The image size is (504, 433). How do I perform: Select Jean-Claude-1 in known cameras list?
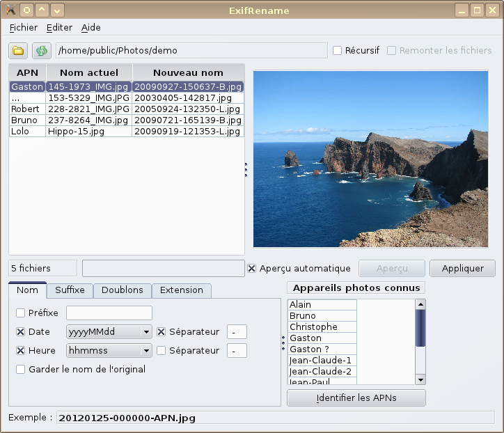[322, 361]
